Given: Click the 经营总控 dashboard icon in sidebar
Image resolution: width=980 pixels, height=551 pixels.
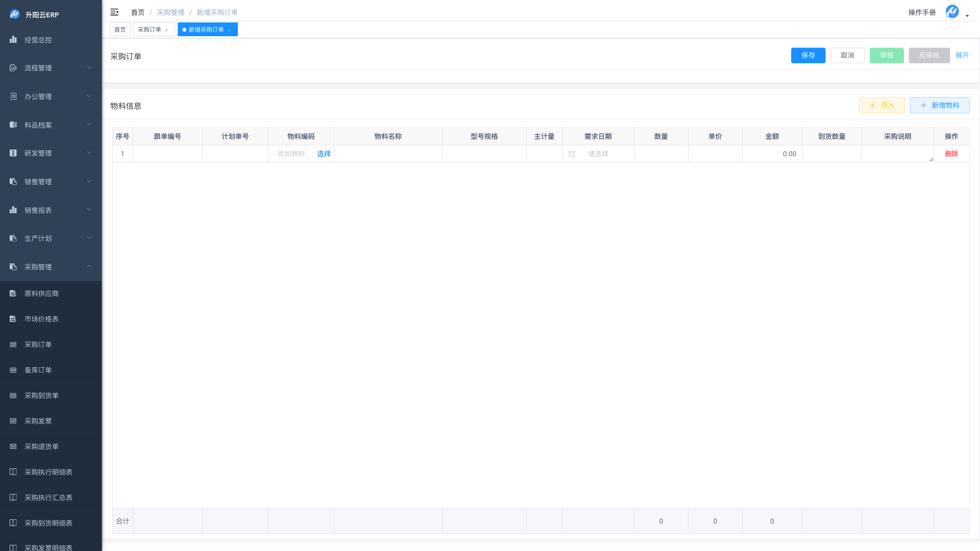Looking at the screenshot, I should 13,40.
